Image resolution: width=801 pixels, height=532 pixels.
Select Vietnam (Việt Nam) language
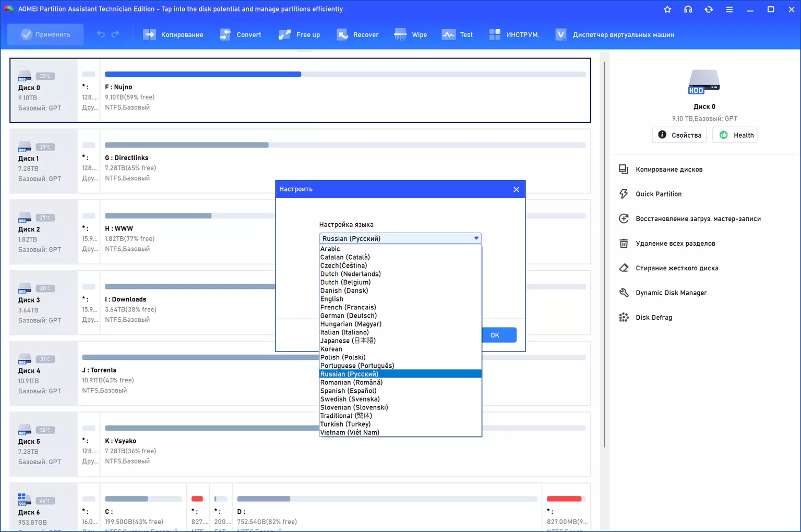pos(400,432)
